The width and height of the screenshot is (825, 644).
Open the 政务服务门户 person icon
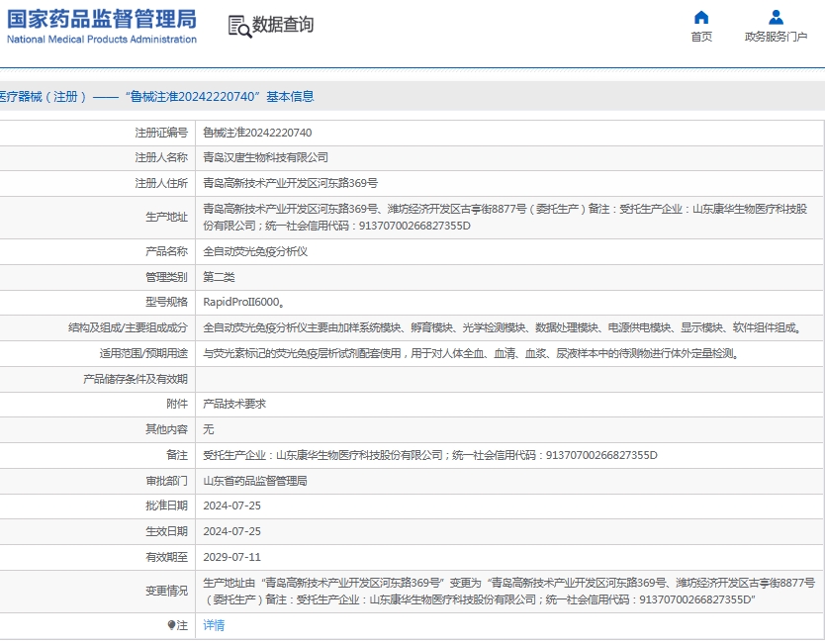776,18
